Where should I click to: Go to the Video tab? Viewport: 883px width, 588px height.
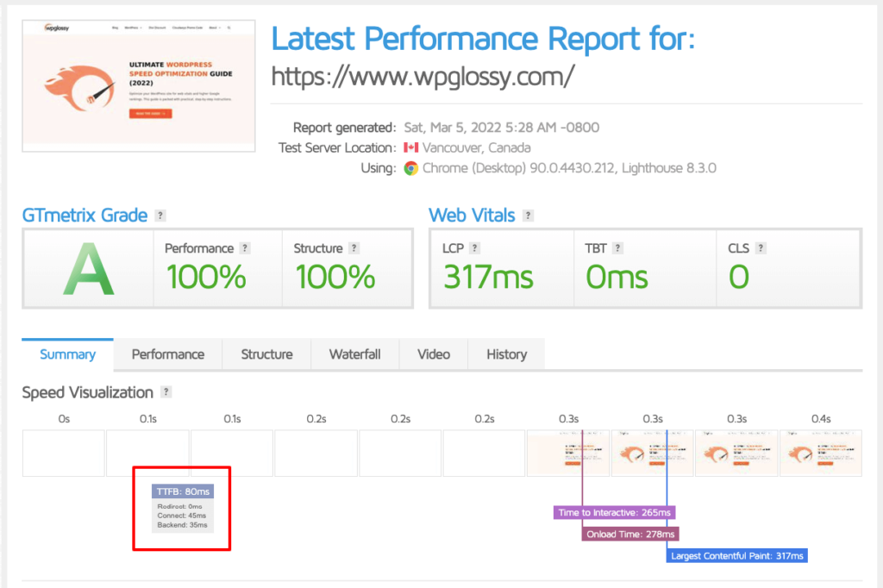pos(434,354)
